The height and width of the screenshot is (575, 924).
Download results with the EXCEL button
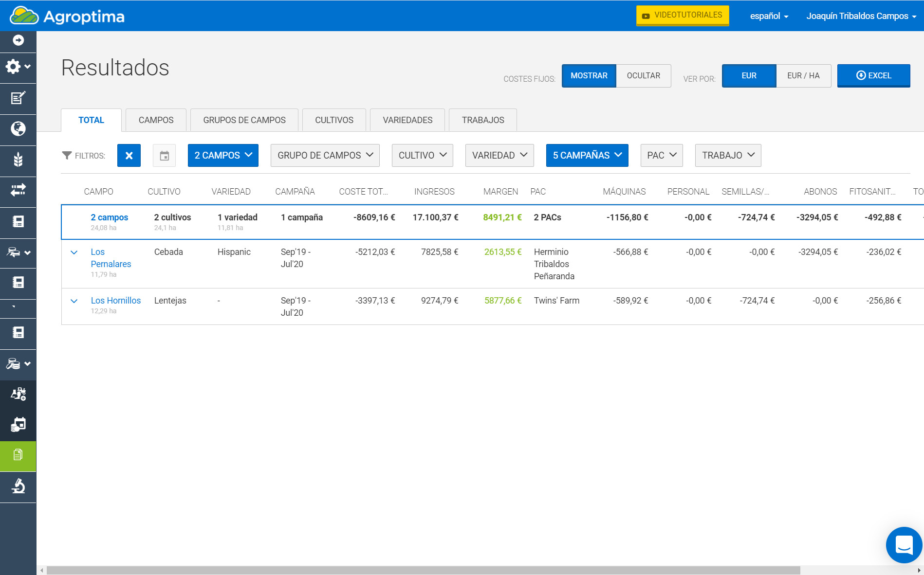point(873,76)
